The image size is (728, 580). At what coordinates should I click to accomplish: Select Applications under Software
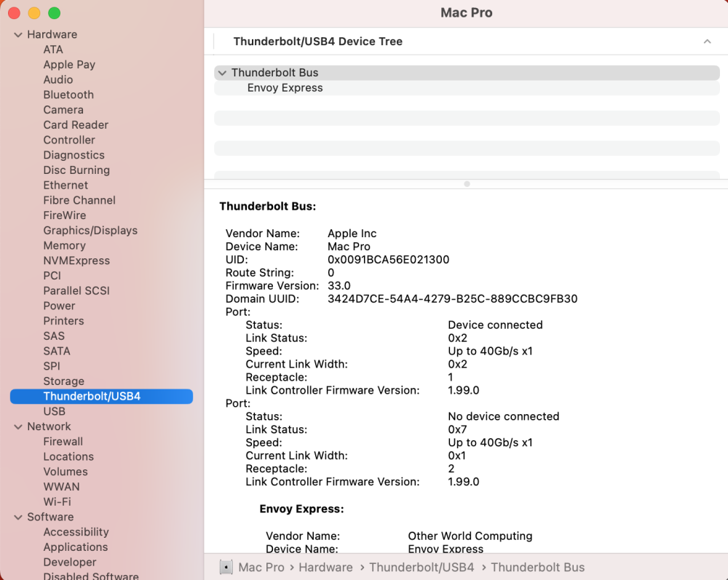pos(75,547)
